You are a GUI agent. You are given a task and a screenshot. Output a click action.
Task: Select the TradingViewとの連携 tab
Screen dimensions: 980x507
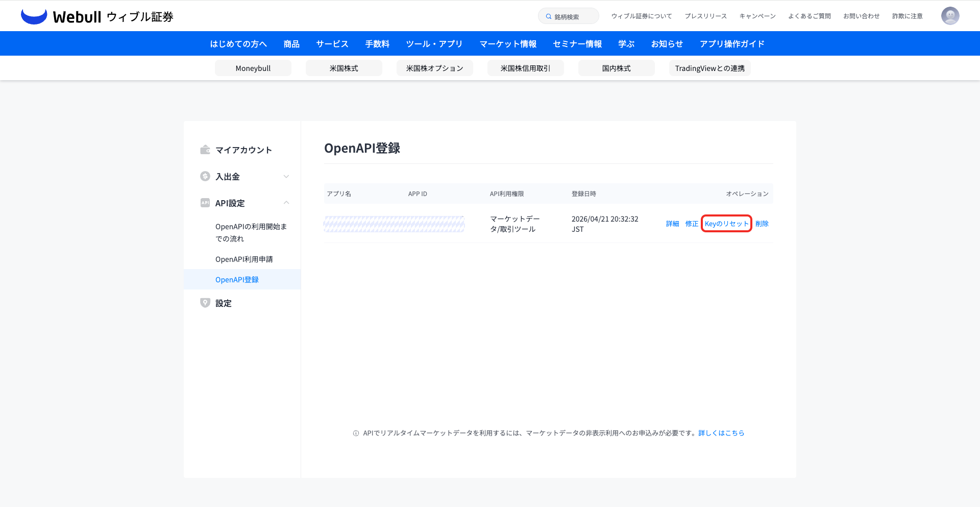click(x=709, y=68)
